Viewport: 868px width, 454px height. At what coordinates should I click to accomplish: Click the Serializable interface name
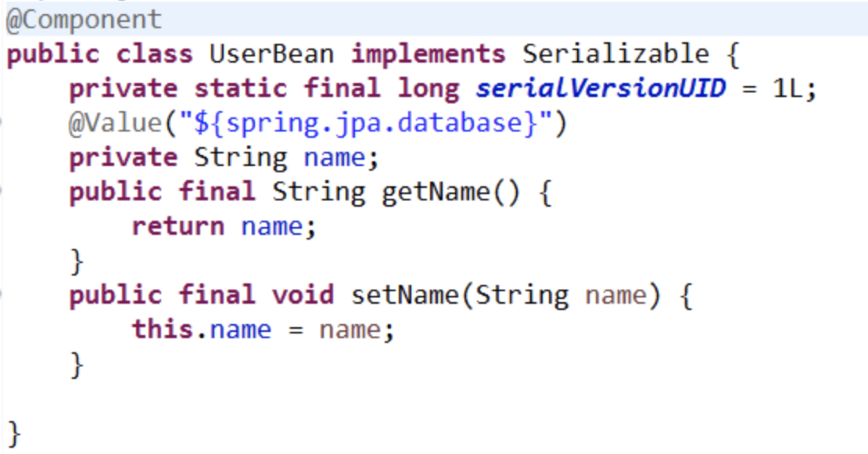(615, 54)
